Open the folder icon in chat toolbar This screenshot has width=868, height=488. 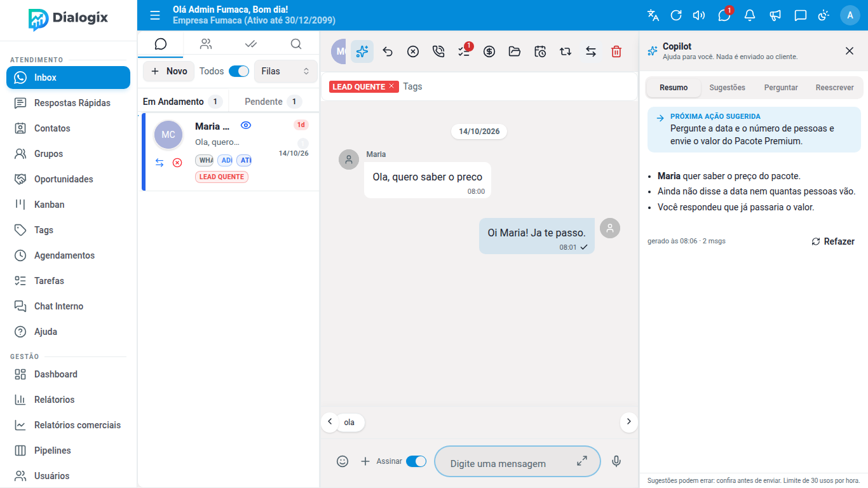coord(515,51)
